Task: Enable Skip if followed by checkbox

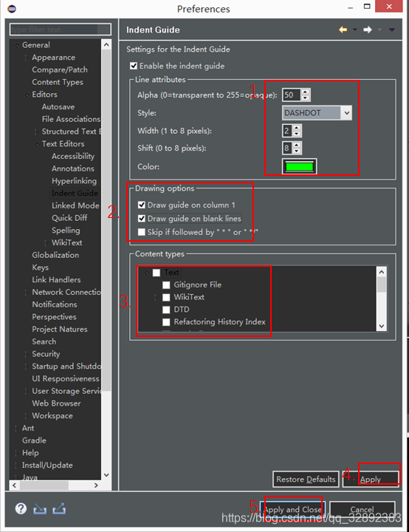Action: (x=142, y=232)
